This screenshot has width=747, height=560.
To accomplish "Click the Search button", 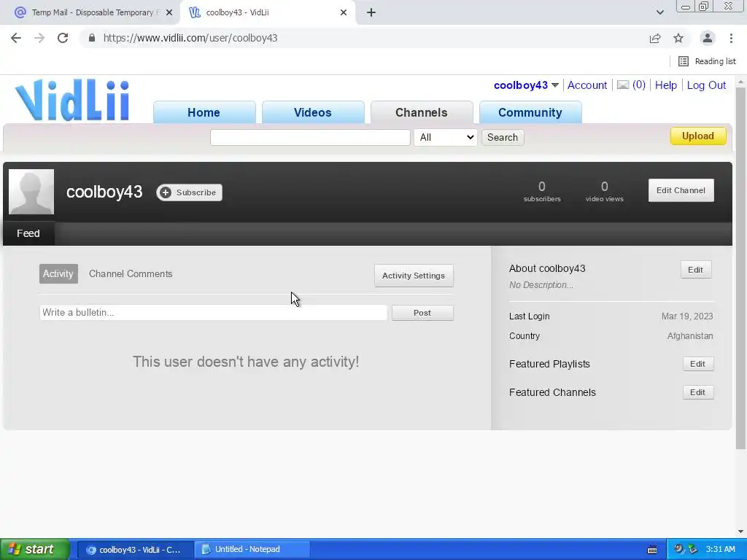I will click(503, 137).
